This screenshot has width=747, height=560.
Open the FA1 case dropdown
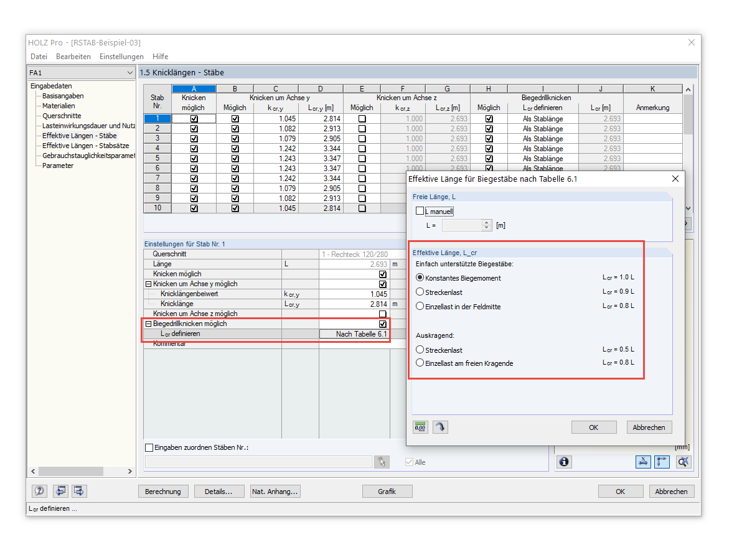point(129,73)
